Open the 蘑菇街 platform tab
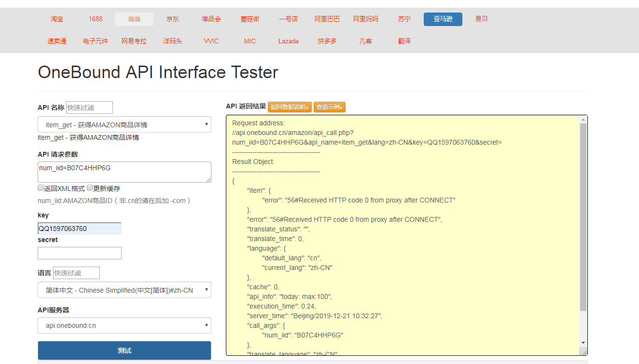The width and height of the screenshot is (639, 364). point(250,19)
